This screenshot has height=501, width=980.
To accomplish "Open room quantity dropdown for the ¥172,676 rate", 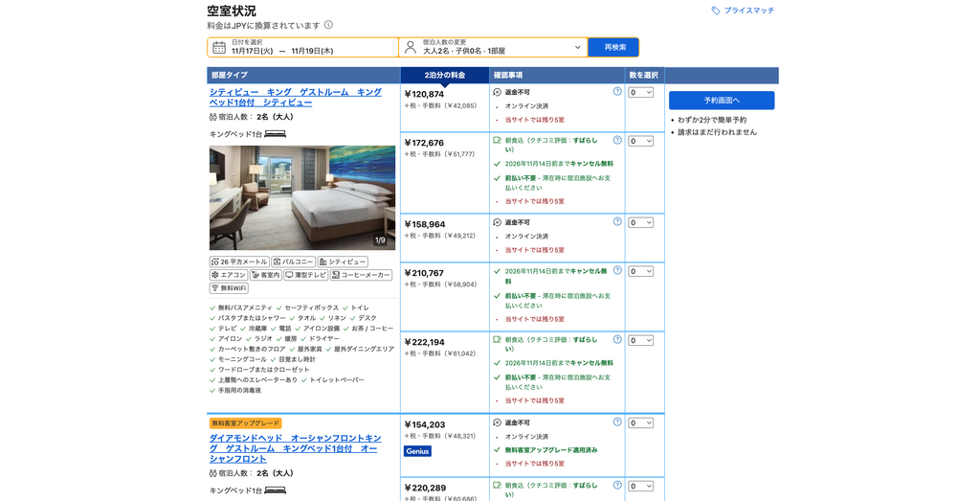I will (x=640, y=142).
